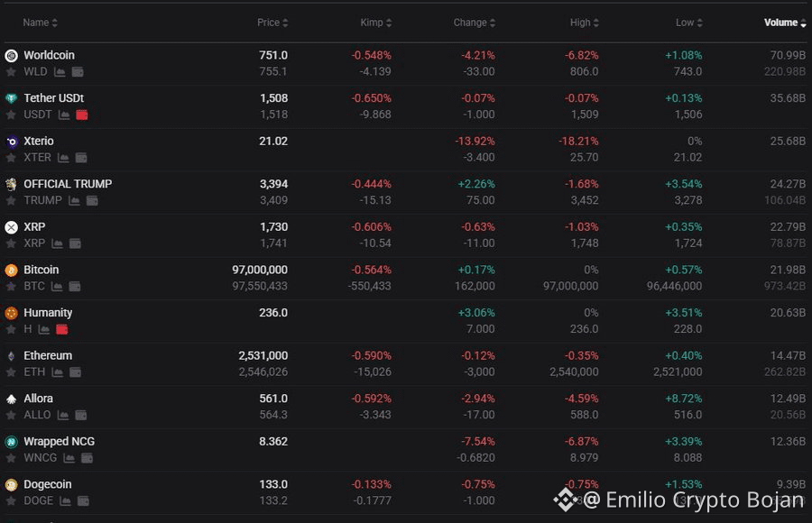Sort coins by the Change column
The width and height of the screenshot is (812, 523).
475,23
